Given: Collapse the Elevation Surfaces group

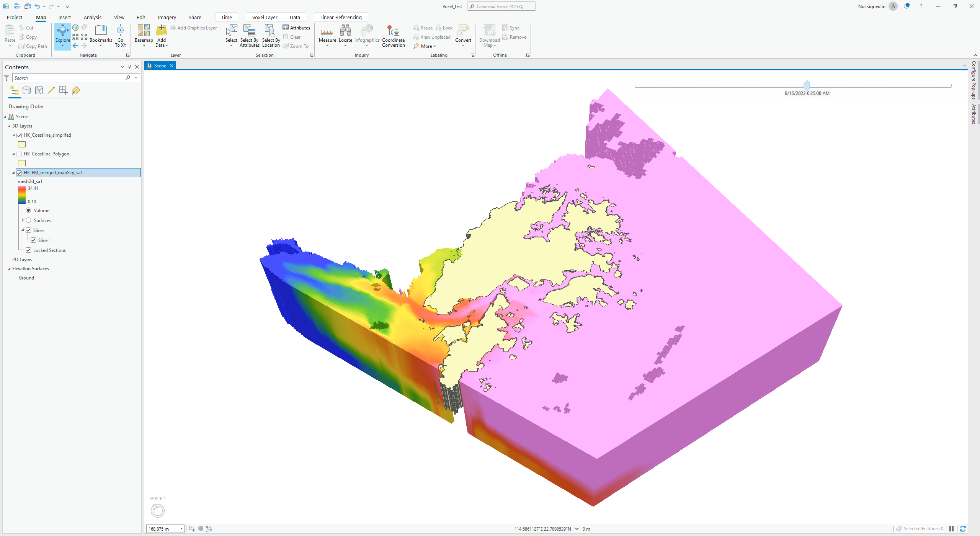Looking at the screenshot, I should coord(9,269).
